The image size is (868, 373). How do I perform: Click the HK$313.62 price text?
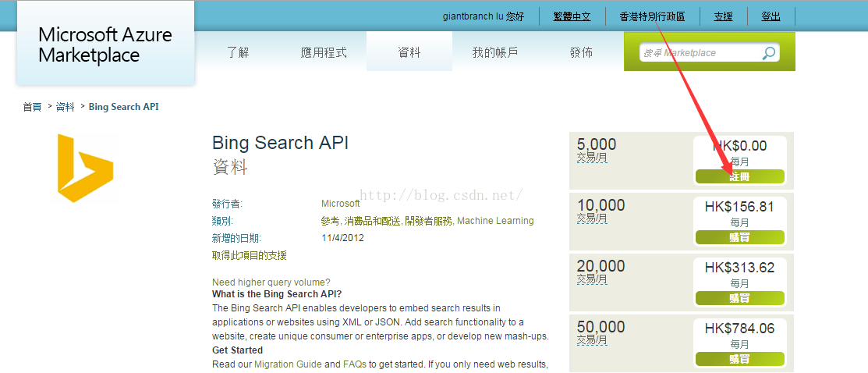click(739, 268)
